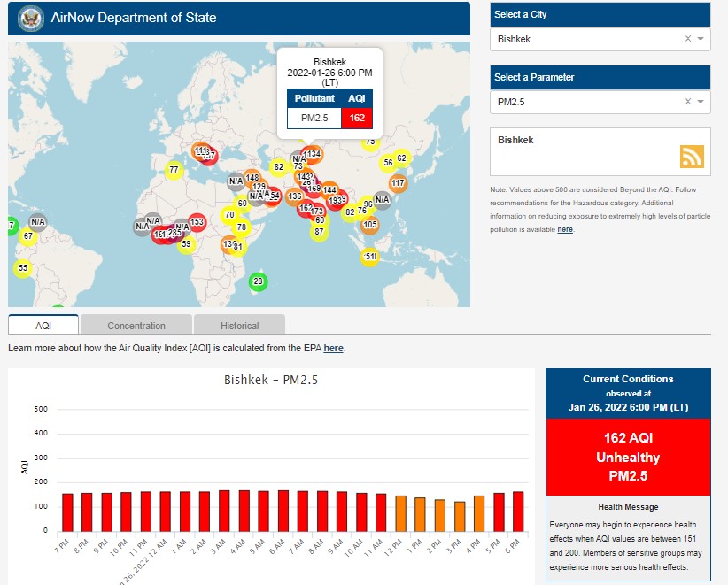
Task: Click the red 153 map marker
Action: [197, 222]
